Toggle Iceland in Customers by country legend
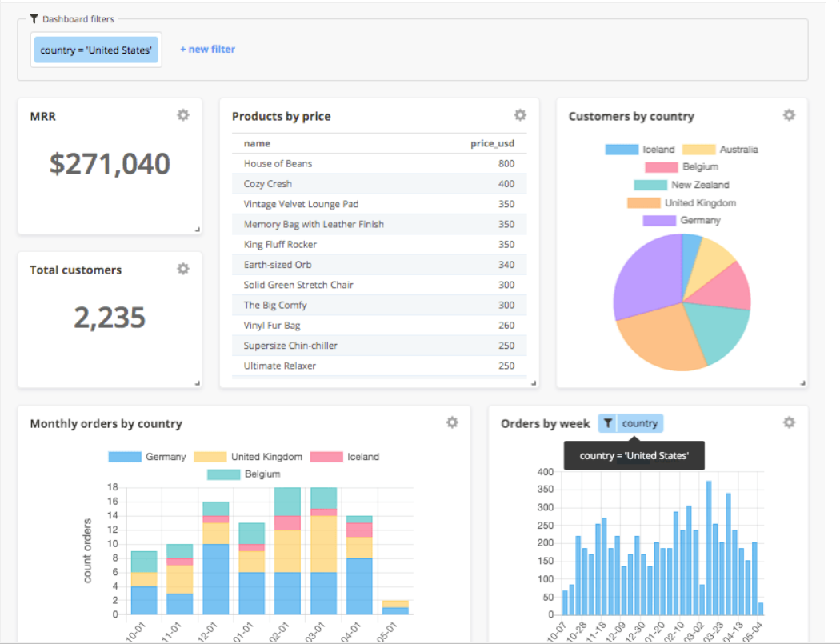 (x=640, y=150)
